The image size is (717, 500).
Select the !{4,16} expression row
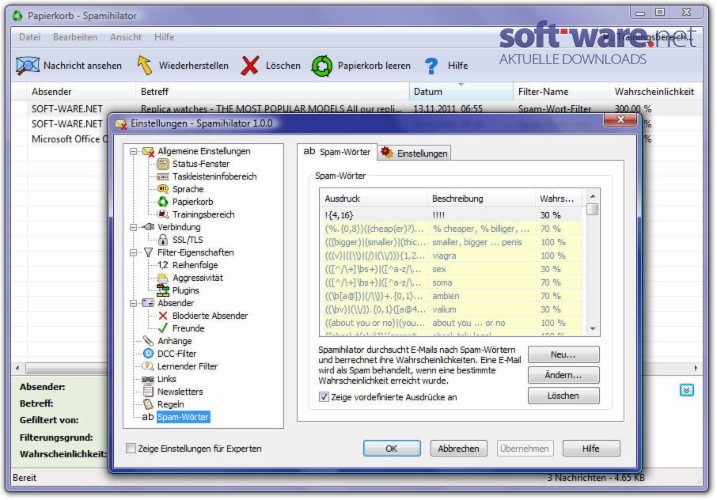451,215
